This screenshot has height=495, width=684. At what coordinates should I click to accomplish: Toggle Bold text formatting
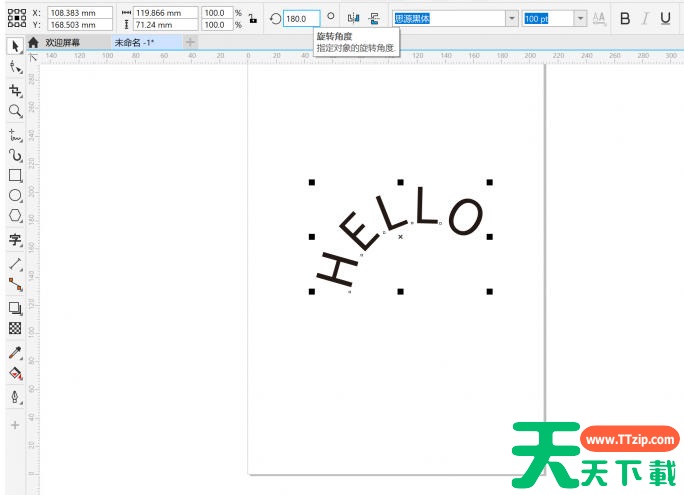point(625,18)
